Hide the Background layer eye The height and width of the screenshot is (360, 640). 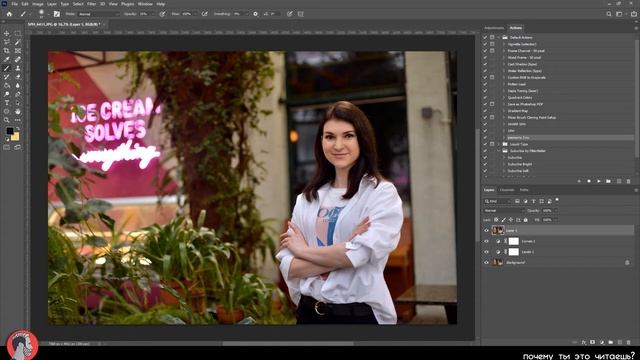[486, 262]
